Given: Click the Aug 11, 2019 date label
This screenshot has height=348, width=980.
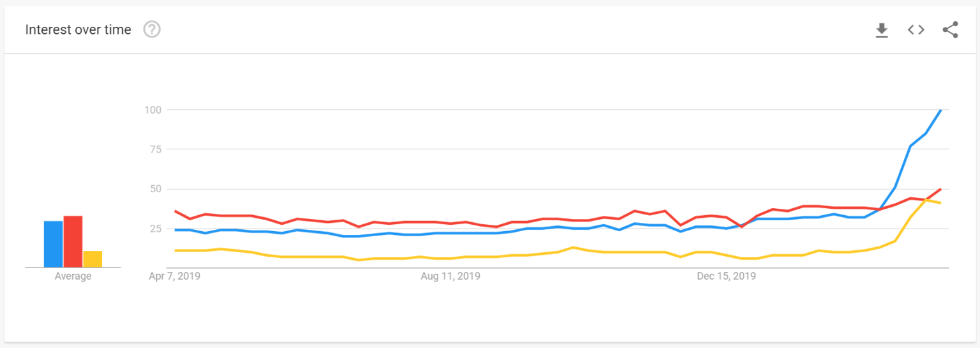Looking at the screenshot, I should pos(450,276).
